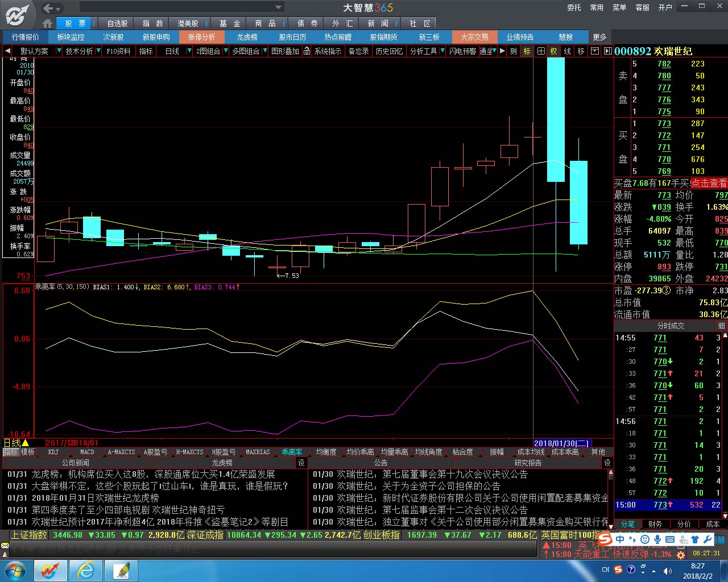Viewport: 728px width, 582px height.
Task: Click the 闪电预警 button
Action: pyautogui.click(x=462, y=51)
